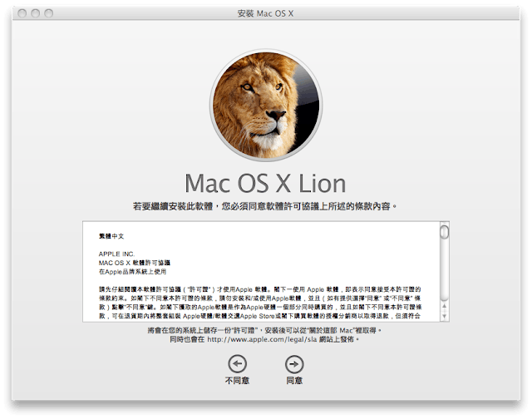The width and height of the screenshot is (532, 419).
Task: Click the 同意 label text
Action: (294, 381)
